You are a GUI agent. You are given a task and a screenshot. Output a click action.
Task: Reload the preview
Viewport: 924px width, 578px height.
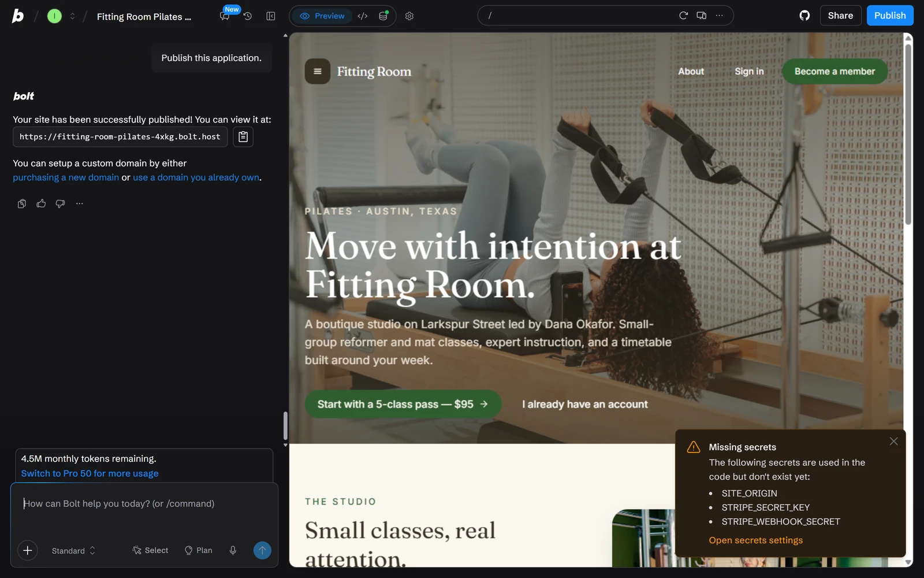coord(683,16)
